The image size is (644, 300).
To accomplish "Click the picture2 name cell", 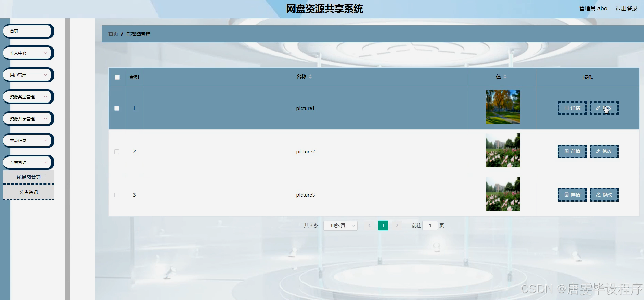I will click(x=306, y=152).
